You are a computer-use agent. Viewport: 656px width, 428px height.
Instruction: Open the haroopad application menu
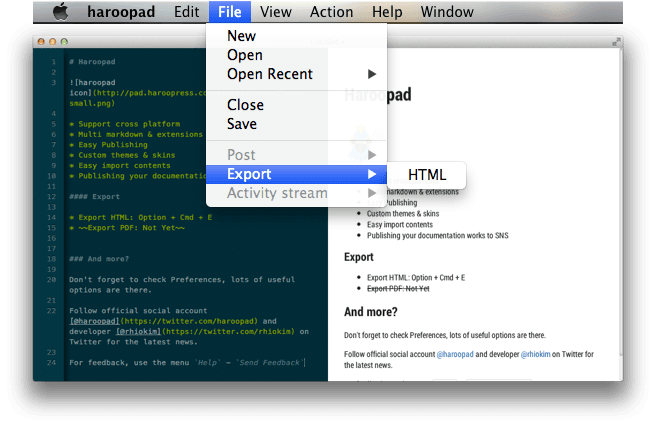119,12
